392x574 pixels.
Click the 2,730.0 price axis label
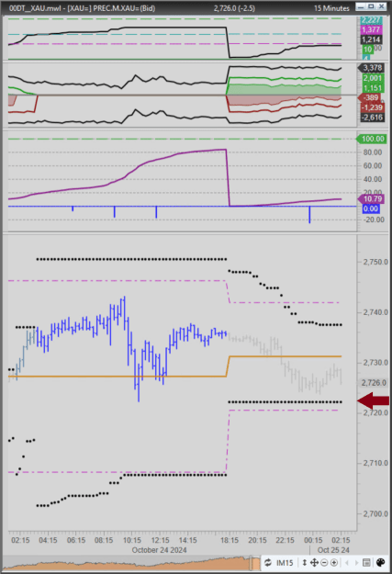375,363
